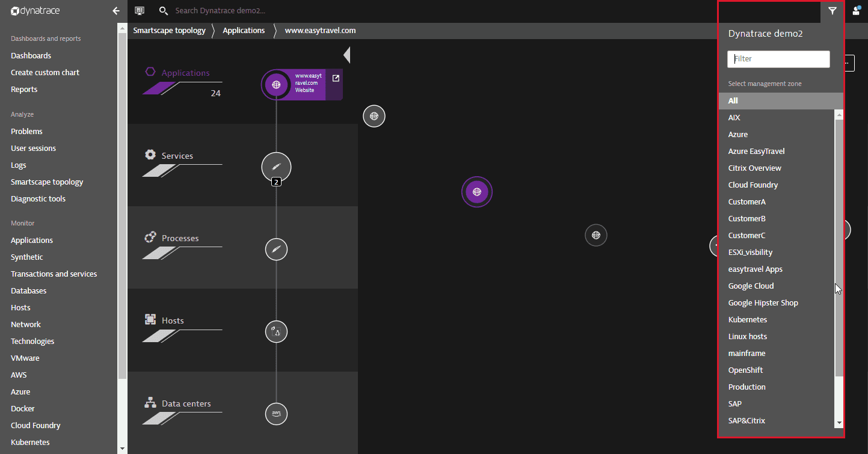Select Kubernetes management zone
This screenshot has height=454, width=868.
[x=747, y=320]
